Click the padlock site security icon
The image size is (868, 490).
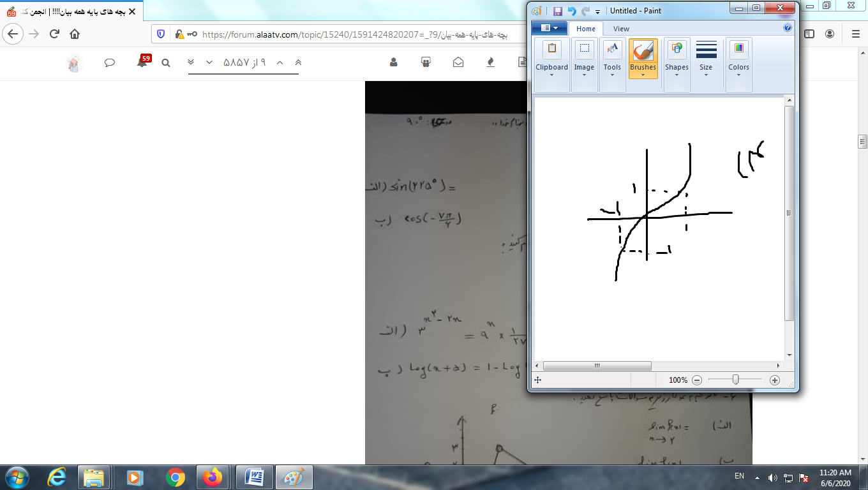(x=179, y=34)
